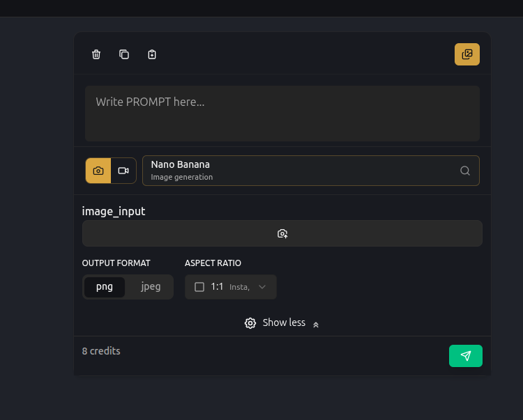Viewport: 523px width, 420px height.
Task: Switch to video camera mode
Action: (x=123, y=171)
